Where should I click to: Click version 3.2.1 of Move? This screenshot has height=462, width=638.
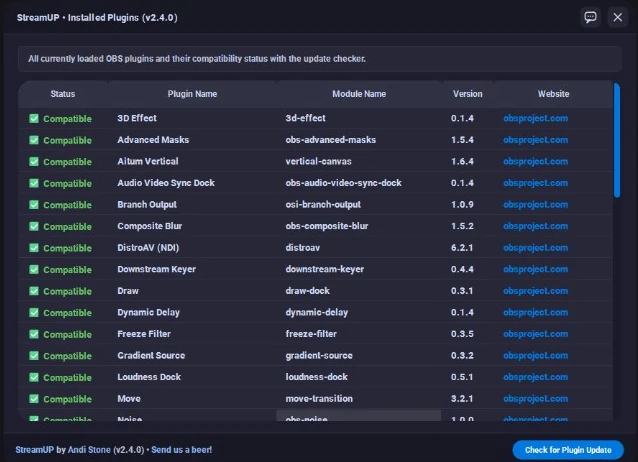pos(462,399)
